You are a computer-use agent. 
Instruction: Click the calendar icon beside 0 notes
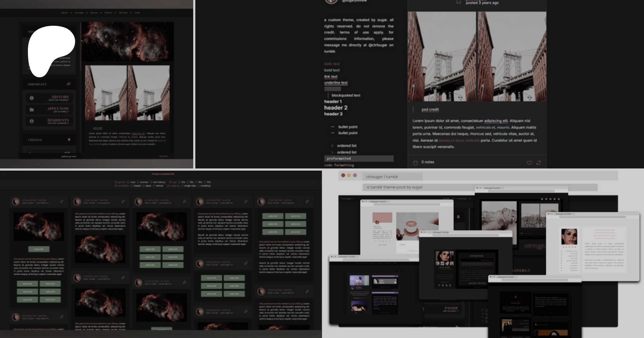415,163
